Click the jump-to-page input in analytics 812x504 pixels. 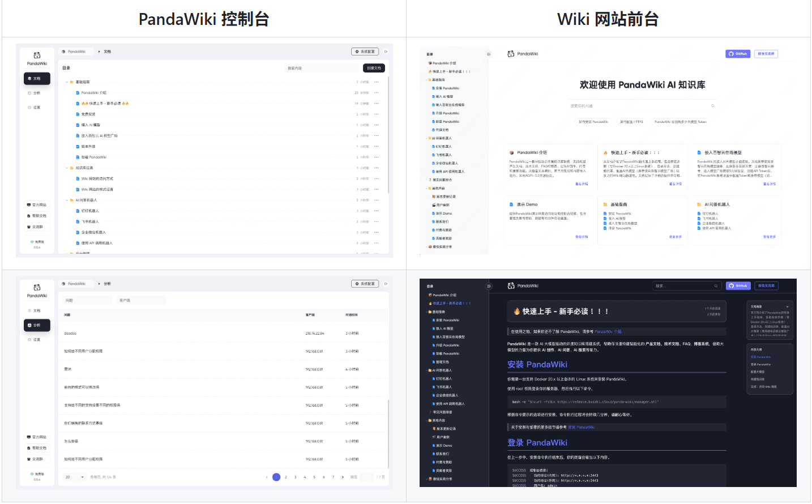367,477
